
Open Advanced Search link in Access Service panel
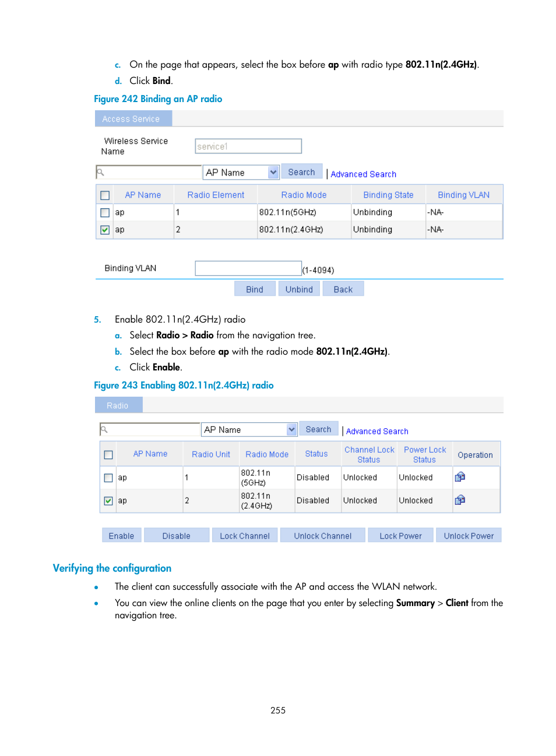click(364, 174)
